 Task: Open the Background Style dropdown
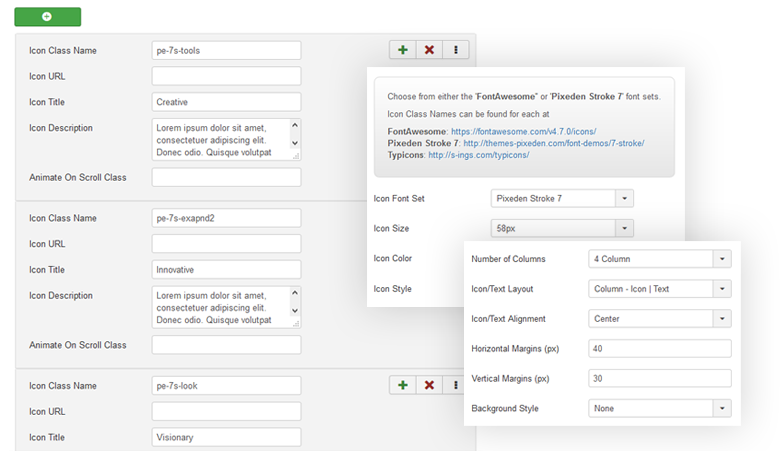coord(660,408)
